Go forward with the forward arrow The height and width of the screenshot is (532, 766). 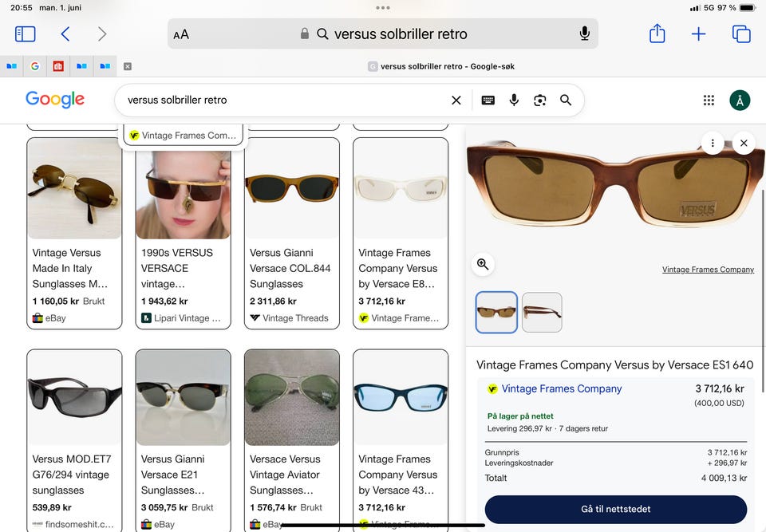click(x=101, y=33)
